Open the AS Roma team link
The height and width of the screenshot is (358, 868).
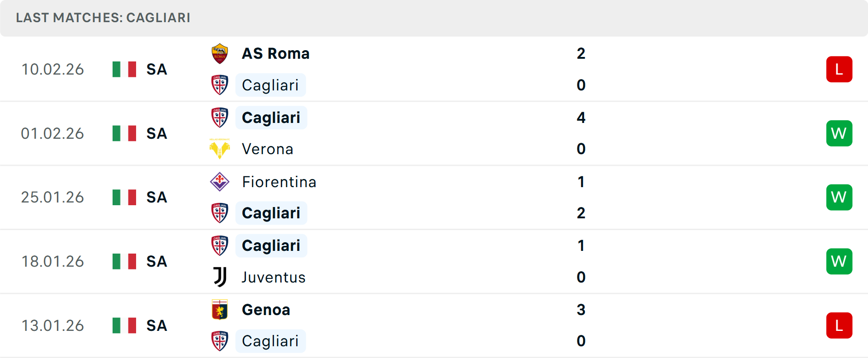coord(275,54)
